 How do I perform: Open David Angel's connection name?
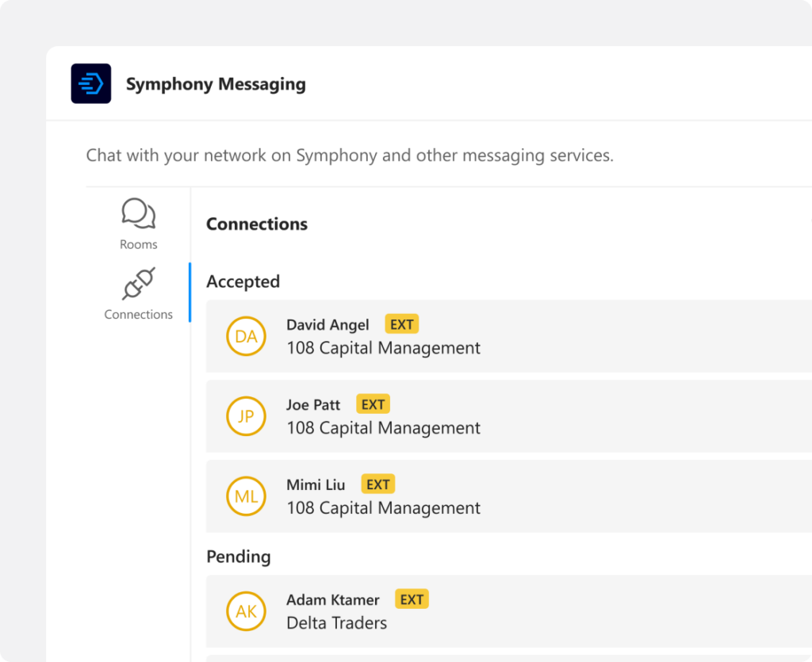(x=327, y=325)
